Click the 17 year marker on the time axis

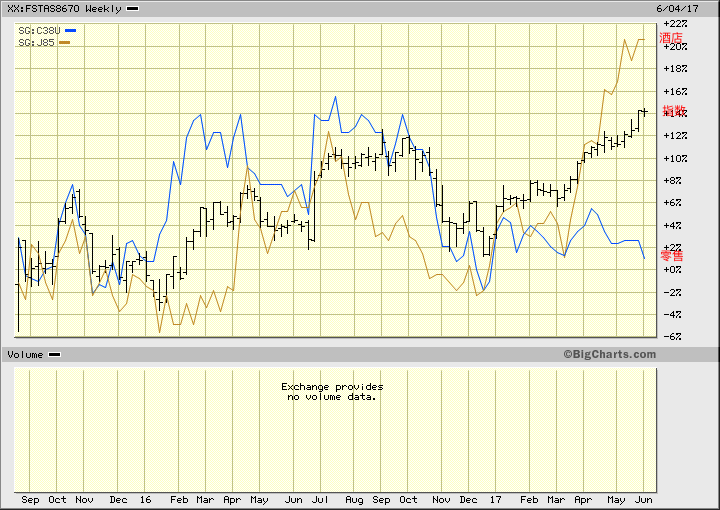tap(497, 498)
